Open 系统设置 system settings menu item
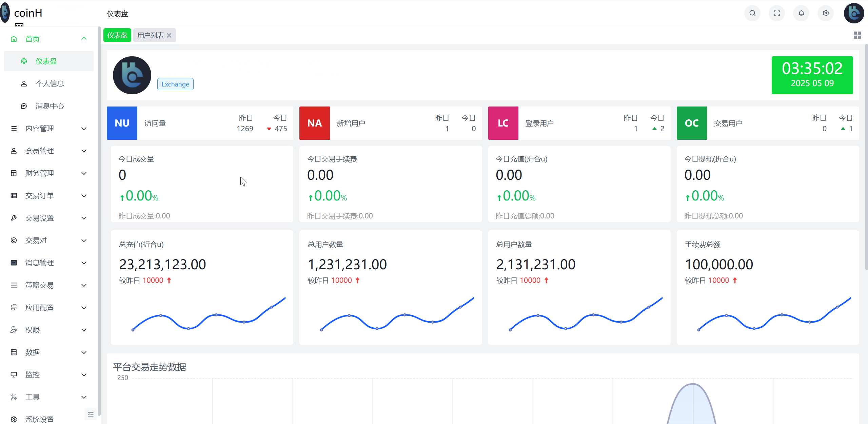This screenshot has width=868, height=424. tap(39, 419)
